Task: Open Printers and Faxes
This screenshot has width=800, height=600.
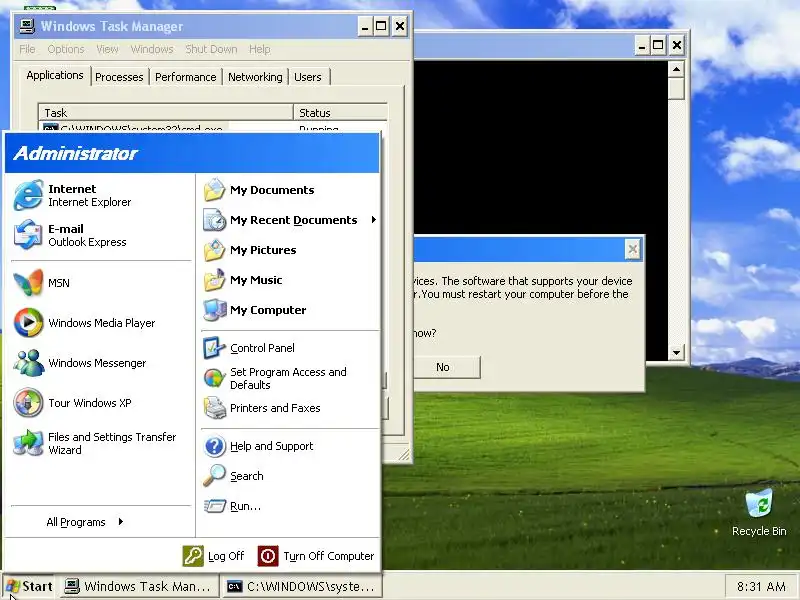Action: point(290,408)
